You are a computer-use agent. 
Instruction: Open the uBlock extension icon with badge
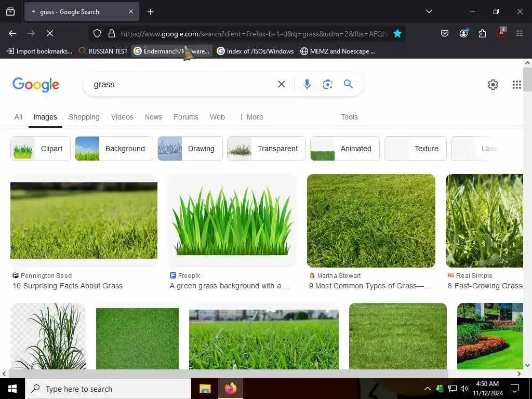coord(501,33)
